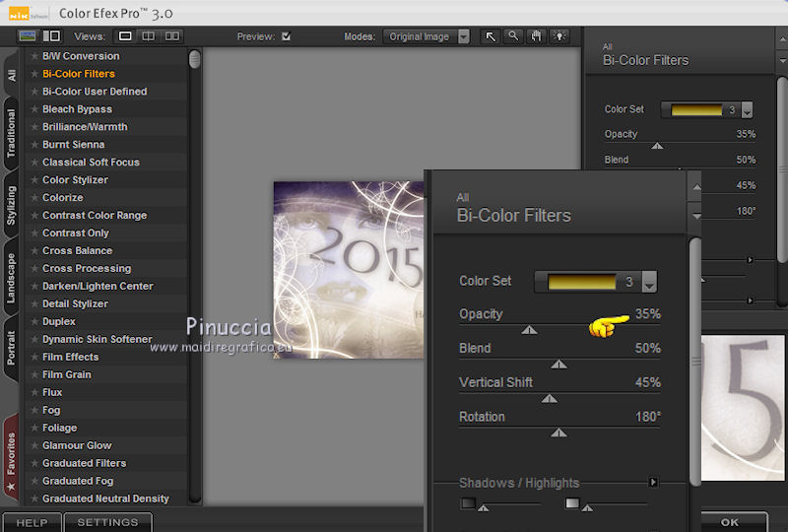
Task: Favorite Graduated Fog with its star toggle
Action: click(34, 481)
